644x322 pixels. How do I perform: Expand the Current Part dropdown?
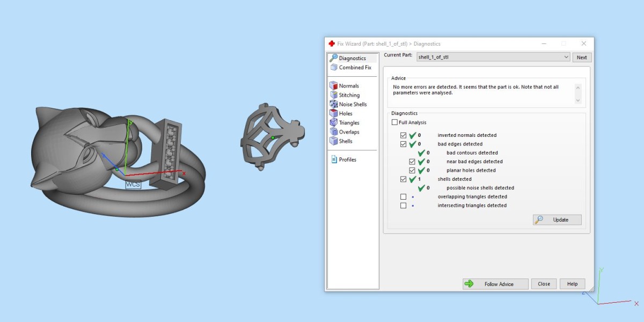click(566, 57)
